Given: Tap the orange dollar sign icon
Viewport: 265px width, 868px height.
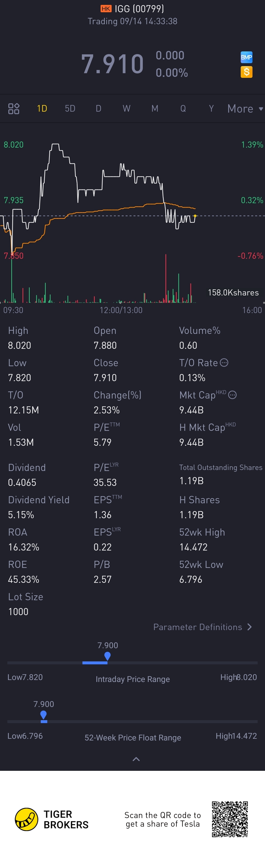Looking at the screenshot, I should (246, 72).
